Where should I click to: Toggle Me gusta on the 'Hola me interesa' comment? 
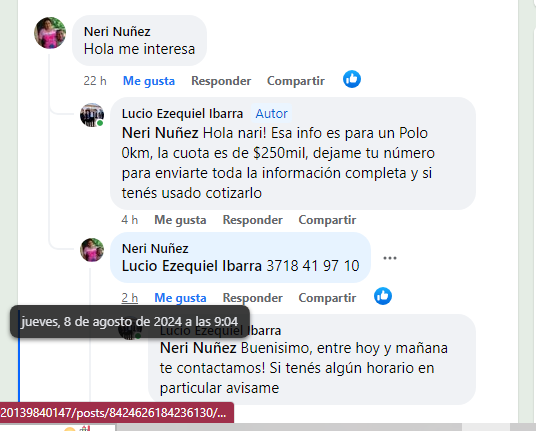coord(149,81)
